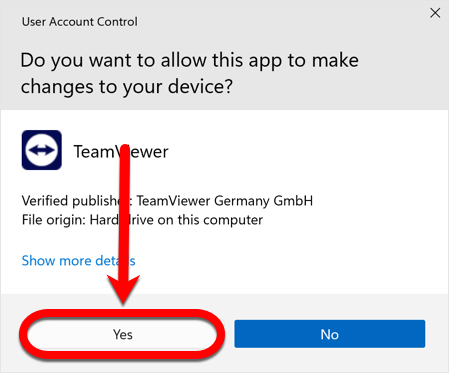
Task: Click the gray gap between Yes and No
Action: [229, 334]
